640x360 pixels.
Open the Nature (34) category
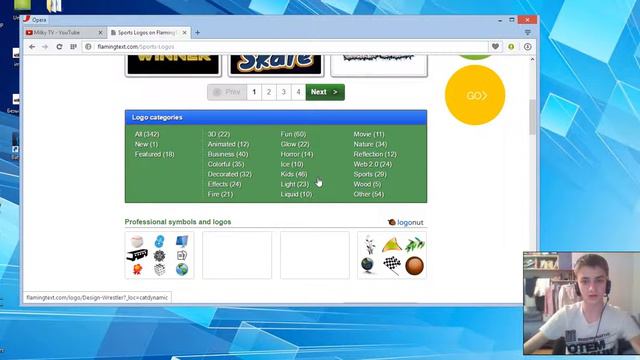(x=370, y=144)
